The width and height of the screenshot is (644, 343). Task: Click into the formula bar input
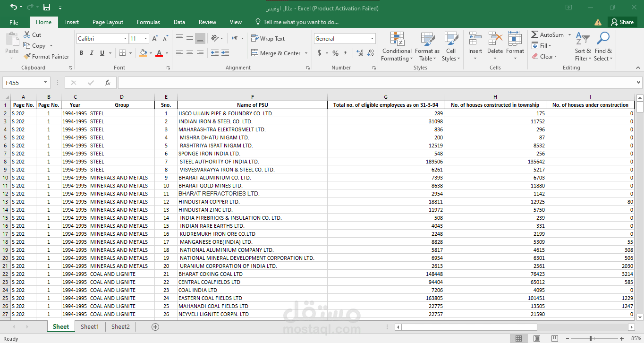pyautogui.click(x=376, y=83)
